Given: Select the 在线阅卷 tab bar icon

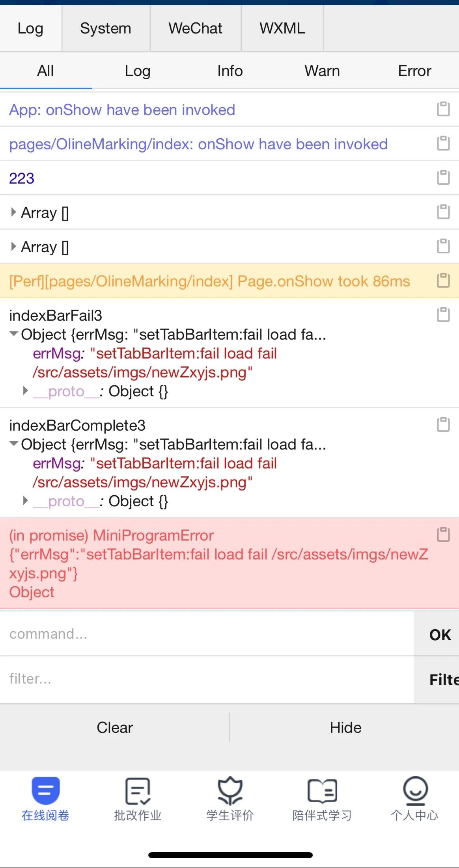Looking at the screenshot, I should 46,790.
